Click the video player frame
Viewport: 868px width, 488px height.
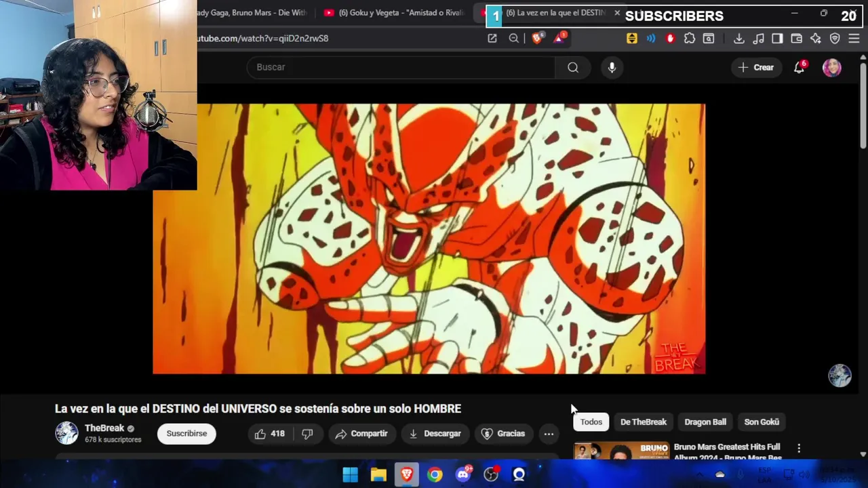click(x=429, y=239)
